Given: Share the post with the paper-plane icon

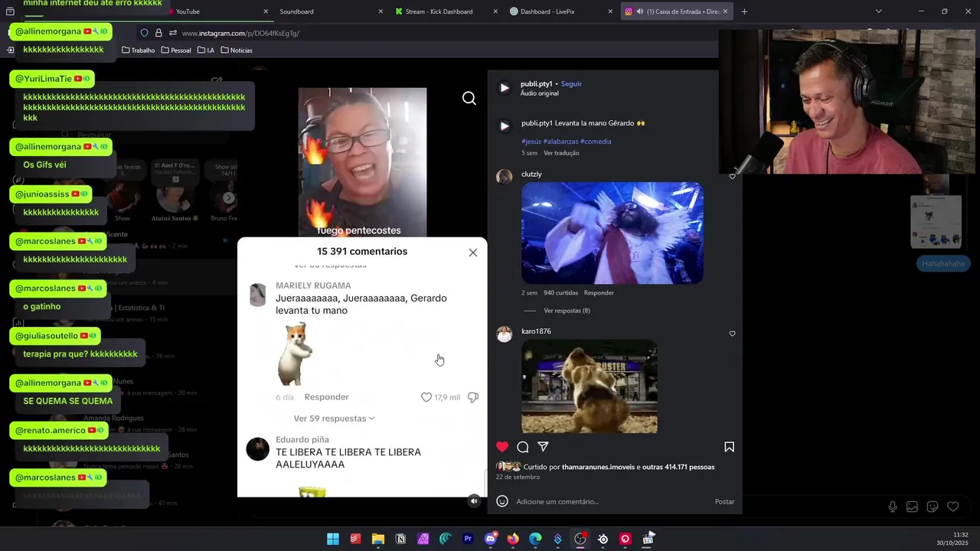Looking at the screenshot, I should (x=543, y=447).
